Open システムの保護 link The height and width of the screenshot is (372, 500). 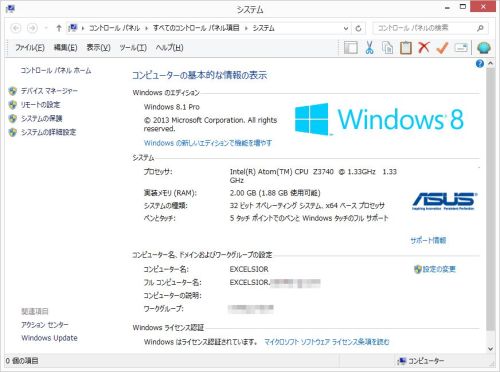point(42,118)
